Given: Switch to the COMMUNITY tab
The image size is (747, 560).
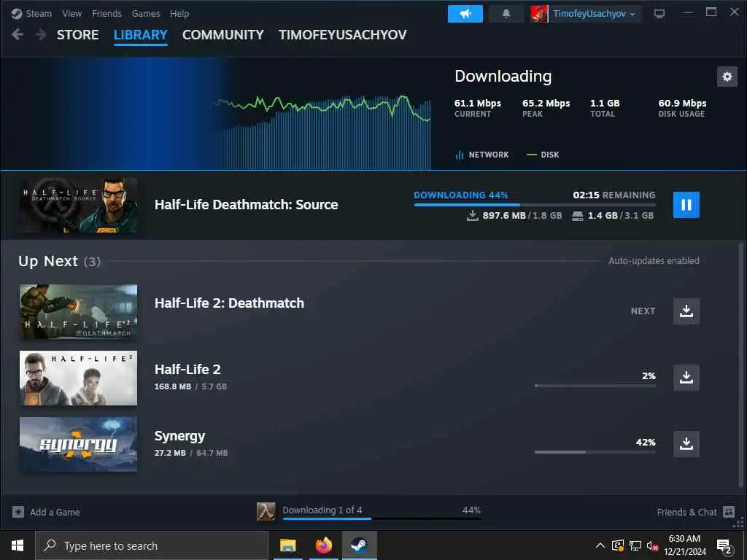Looking at the screenshot, I should pos(223,35).
